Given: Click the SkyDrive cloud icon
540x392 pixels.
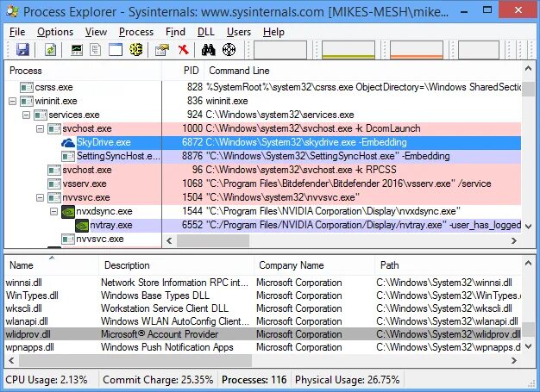Looking at the screenshot, I should (x=68, y=142).
